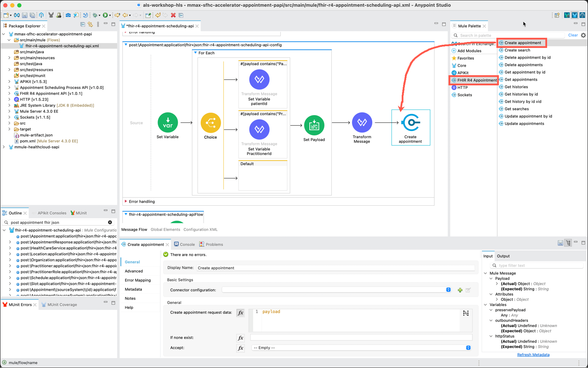Open the Package Explorer view menu dots
Screen dimensions: 588x368
pyautogui.click(x=98, y=24)
